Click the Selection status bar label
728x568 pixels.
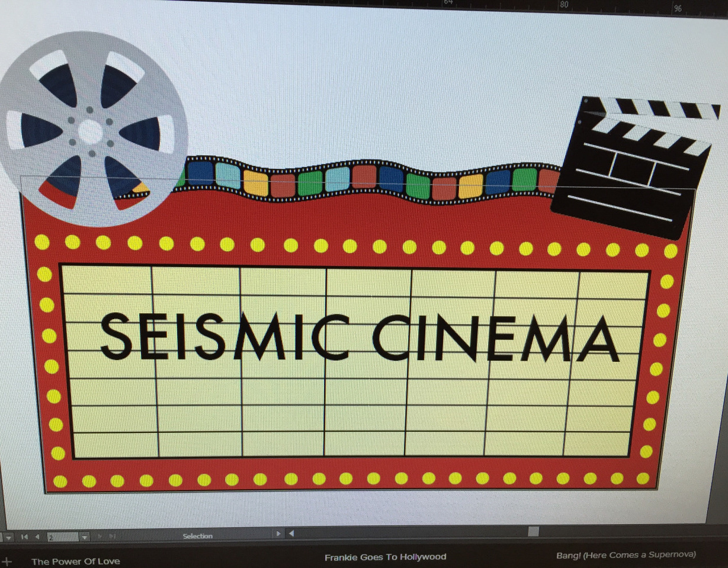pyautogui.click(x=197, y=536)
